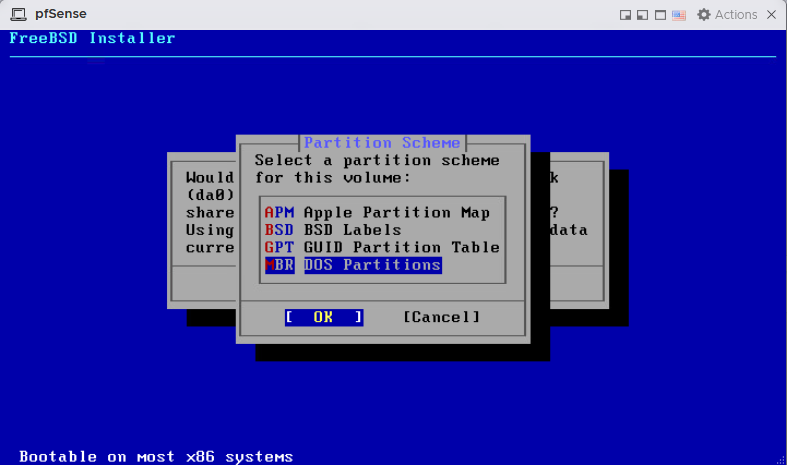Select APM Apple Partition Map scheme
Image resolution: width=787 pixels, height=465 pixels.
pyautogui.click(x=377, y=212)
